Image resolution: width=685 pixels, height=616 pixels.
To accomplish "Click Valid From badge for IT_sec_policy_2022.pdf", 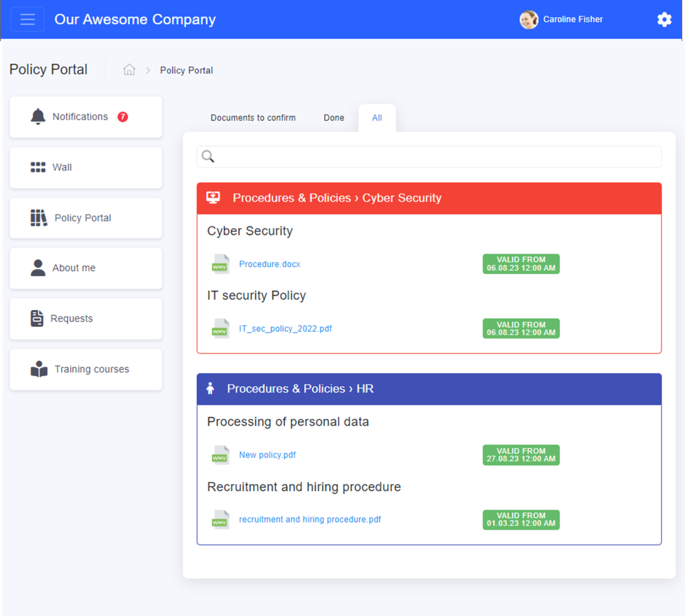I will click(521, 329).
